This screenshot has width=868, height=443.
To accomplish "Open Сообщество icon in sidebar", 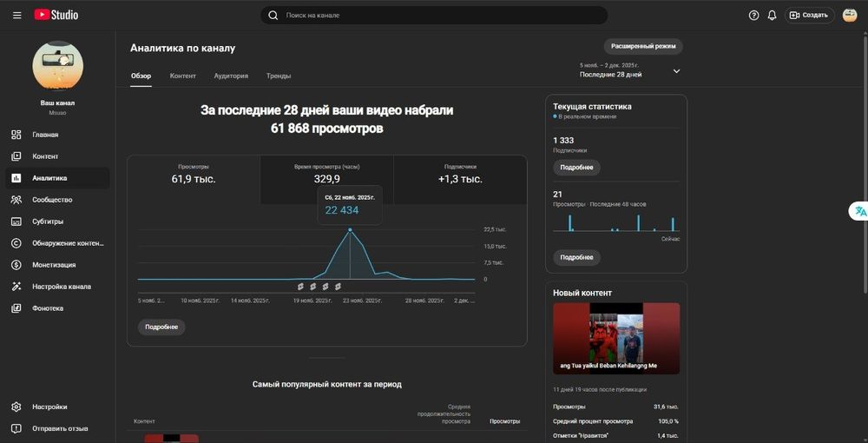I will tap(16, 200).
